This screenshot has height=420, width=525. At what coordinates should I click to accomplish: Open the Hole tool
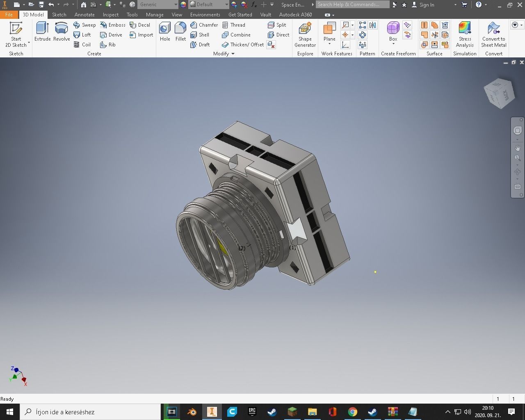pos(164,33)
